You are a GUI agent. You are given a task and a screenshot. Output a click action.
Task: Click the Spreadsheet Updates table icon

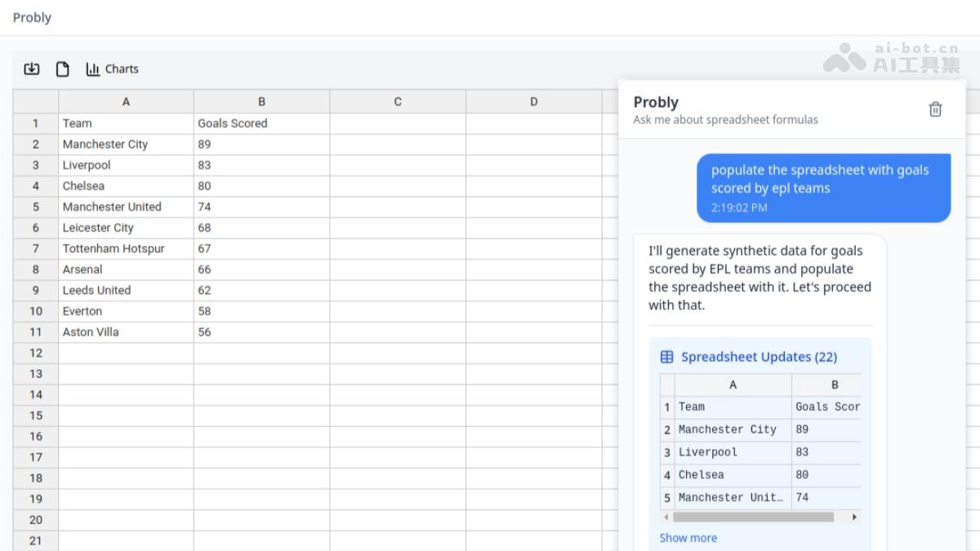click(x=667, y=357)
